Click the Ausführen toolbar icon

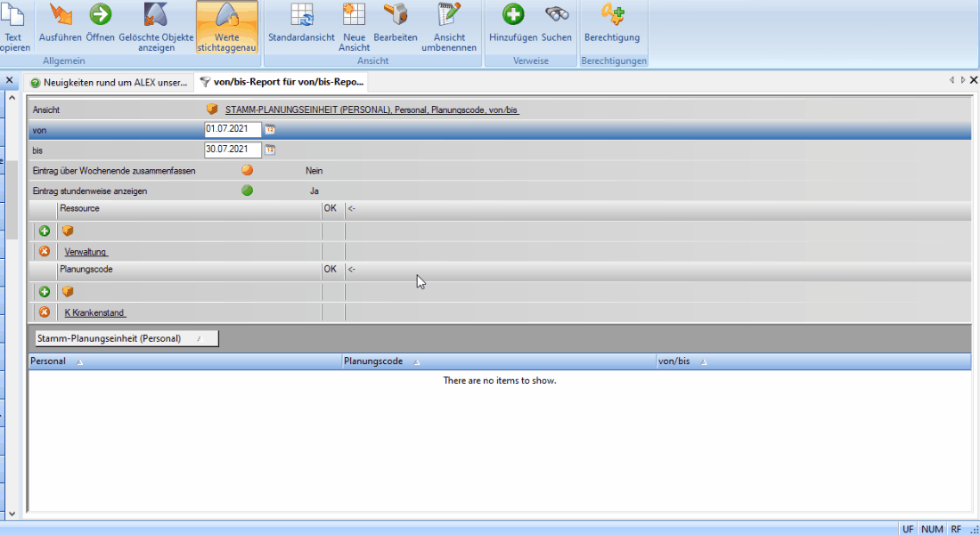61,15
